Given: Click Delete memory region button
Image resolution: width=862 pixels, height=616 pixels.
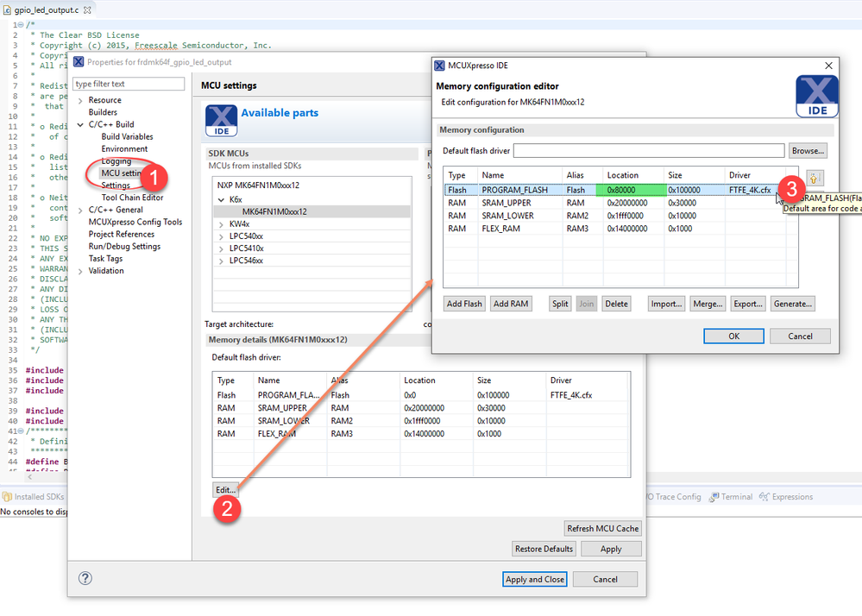Looking at the screenshot, I should (616, 304).
